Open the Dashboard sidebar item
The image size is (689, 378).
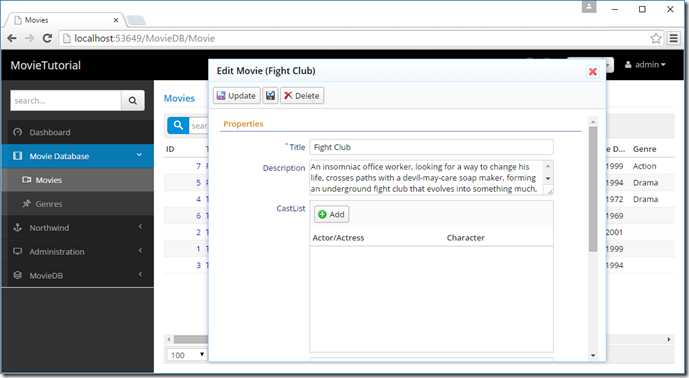(x=77, y=132)
